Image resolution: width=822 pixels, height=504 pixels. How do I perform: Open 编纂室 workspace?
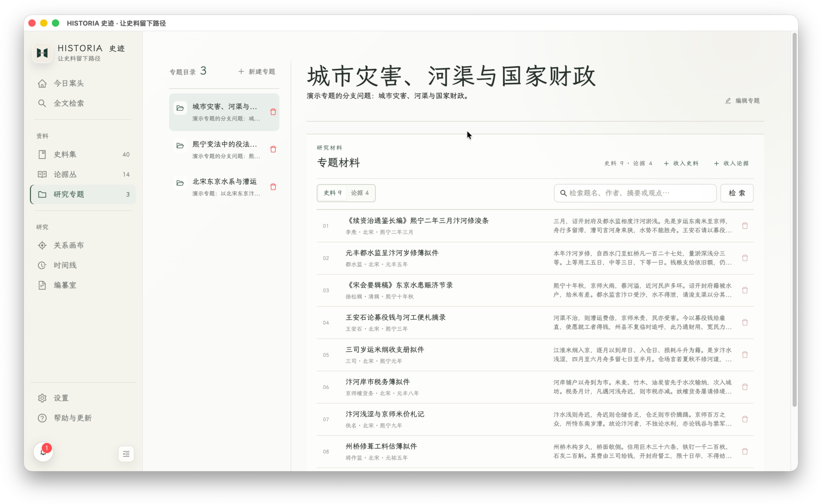coord(83,285)
